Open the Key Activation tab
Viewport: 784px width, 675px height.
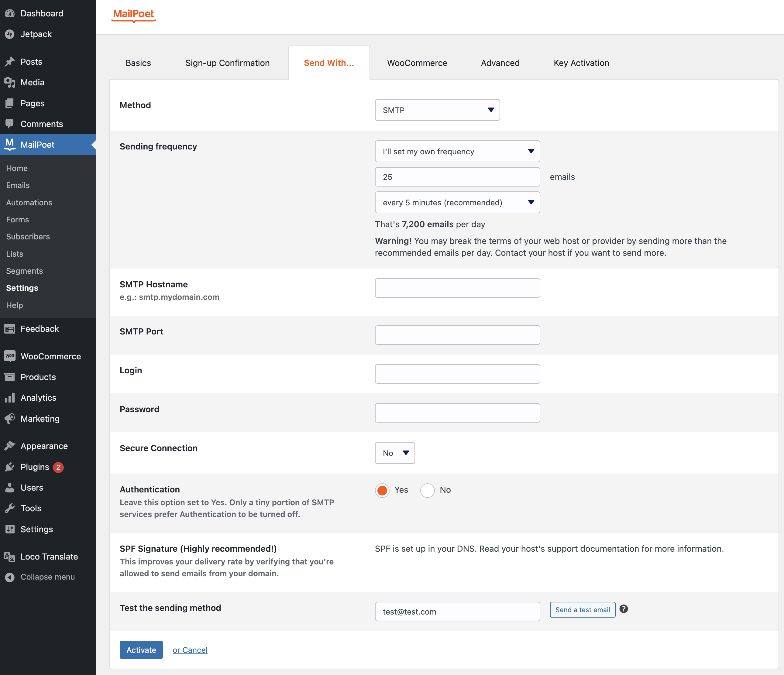tap(581, 63)
